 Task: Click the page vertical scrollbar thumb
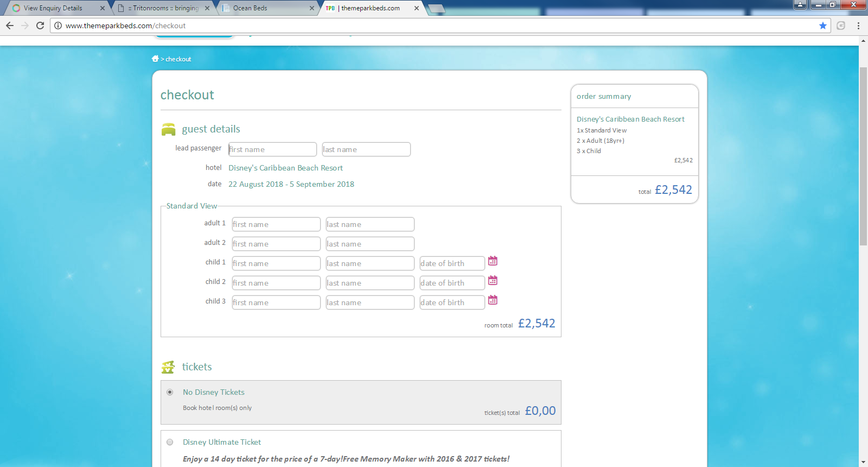tap(863, 156)
